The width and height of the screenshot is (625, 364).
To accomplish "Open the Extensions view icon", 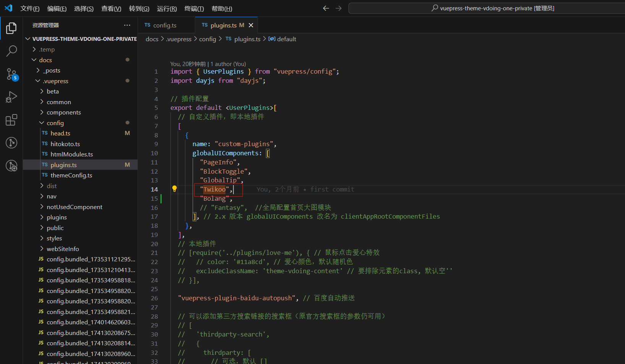I will (x=11, y=120).
